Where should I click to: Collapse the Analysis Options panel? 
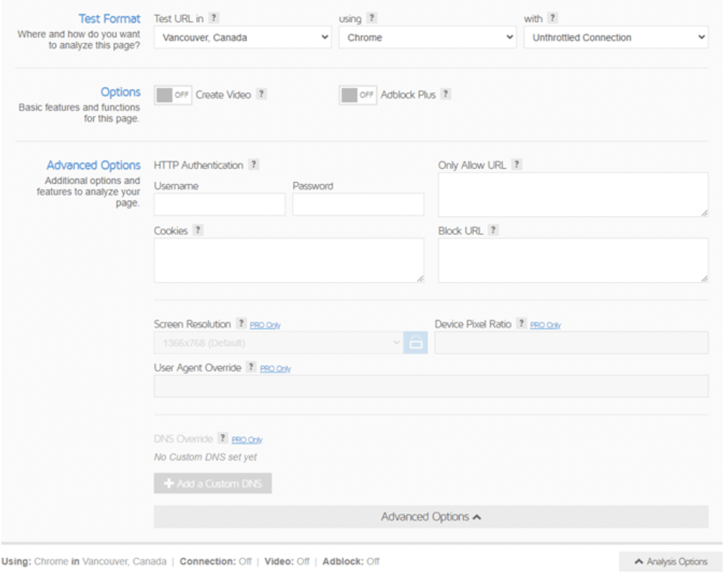(x=671, y=562)
